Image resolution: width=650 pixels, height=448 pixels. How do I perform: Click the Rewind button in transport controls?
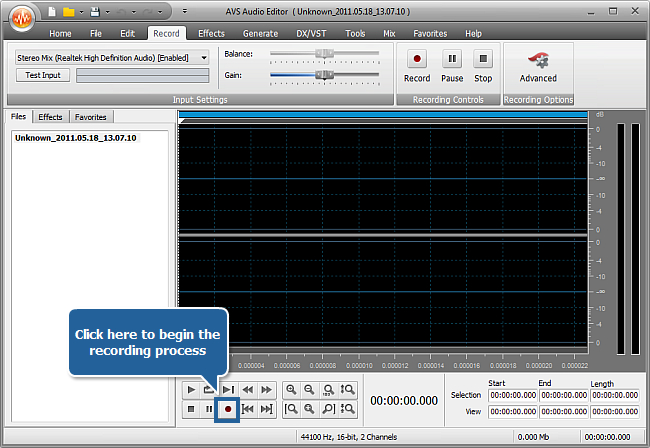click(247, 390)
